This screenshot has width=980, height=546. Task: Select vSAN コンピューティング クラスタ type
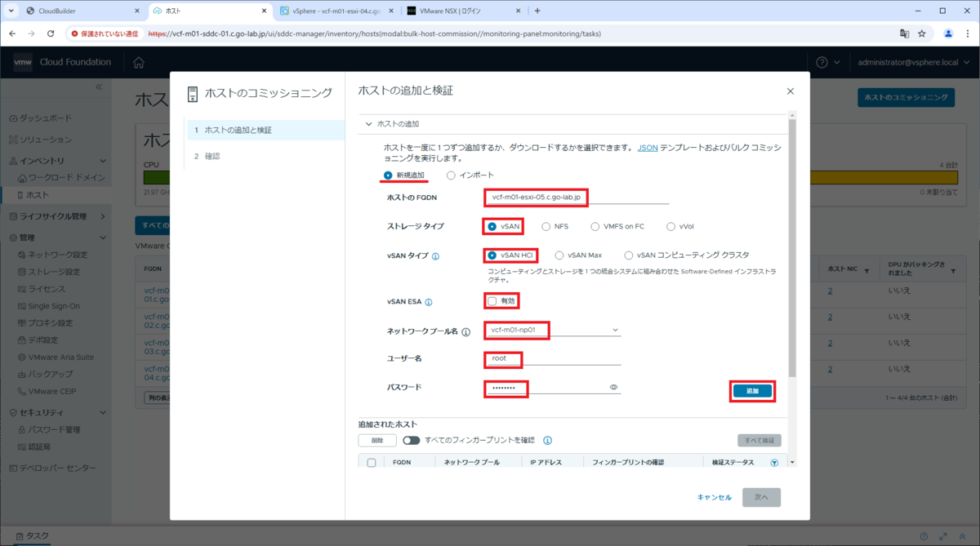[628, 255]
